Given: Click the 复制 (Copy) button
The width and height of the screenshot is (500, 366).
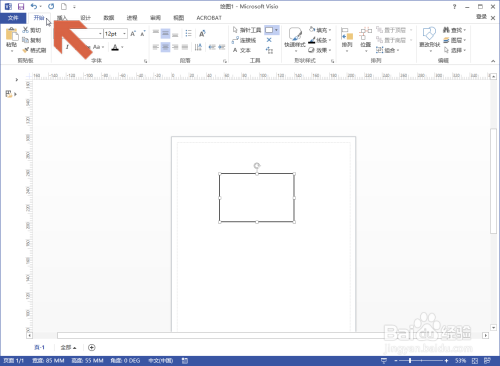Looking at the screenshot, I should point(32,40).
